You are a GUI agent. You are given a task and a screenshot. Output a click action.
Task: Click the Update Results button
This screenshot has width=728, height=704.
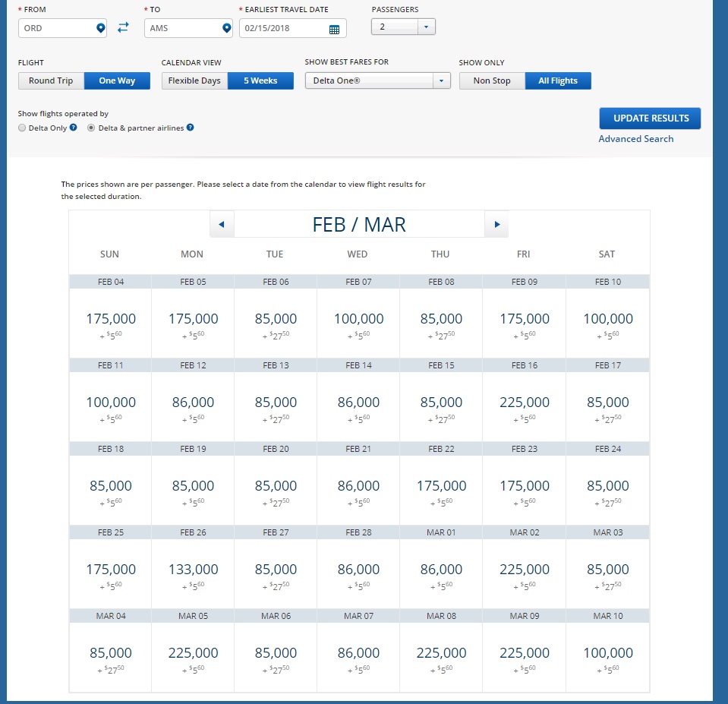[x=649, y=118]
